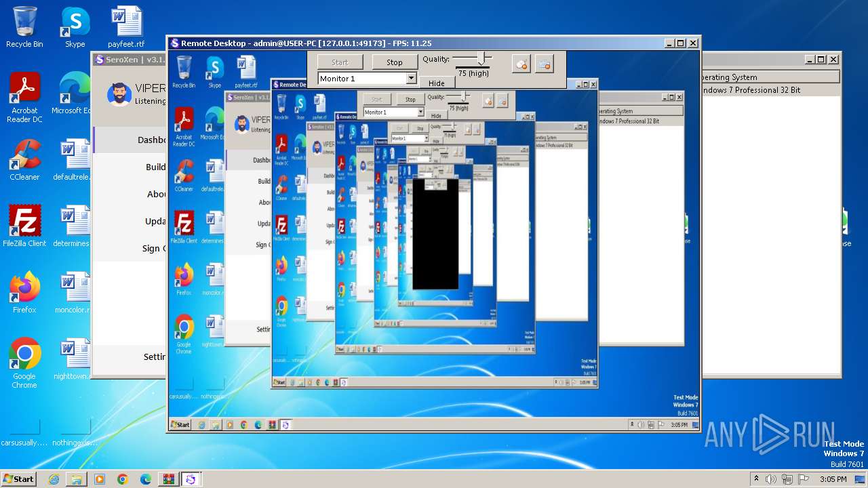
Task: Select the nighttown document on desktop
Action: pos(73,359)
